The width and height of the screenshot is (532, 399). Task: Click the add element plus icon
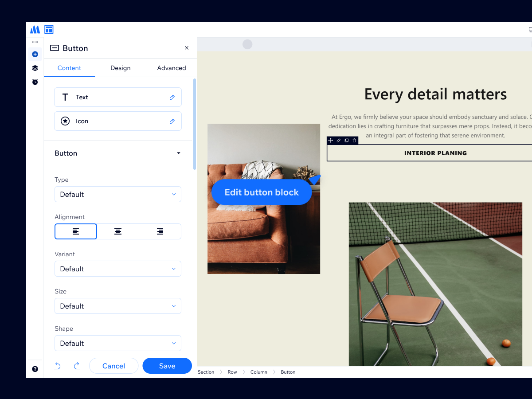tap(35, 54)
